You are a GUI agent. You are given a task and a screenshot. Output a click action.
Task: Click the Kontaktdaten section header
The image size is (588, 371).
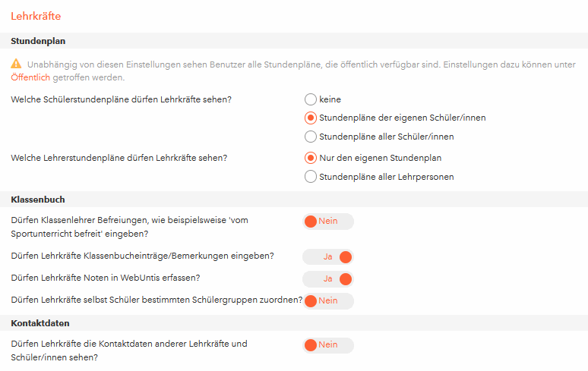tap(294, 323)
